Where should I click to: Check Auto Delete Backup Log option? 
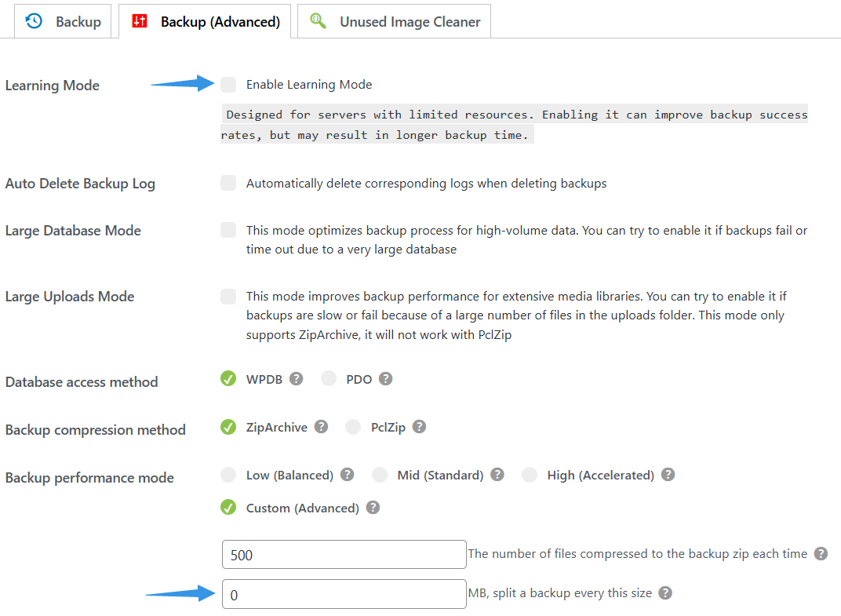click(x=228, y=184)
